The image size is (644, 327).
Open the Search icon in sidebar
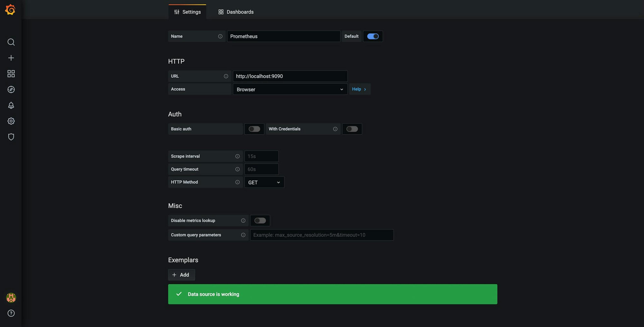11,42
